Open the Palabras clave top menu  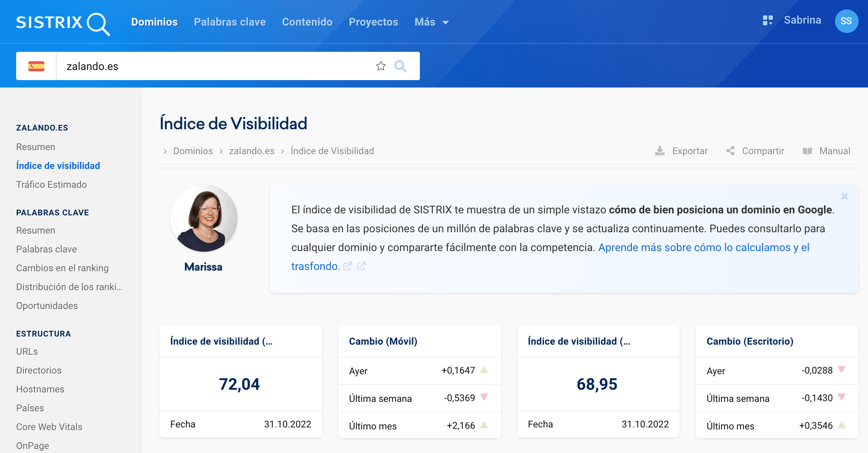(230, 22)
